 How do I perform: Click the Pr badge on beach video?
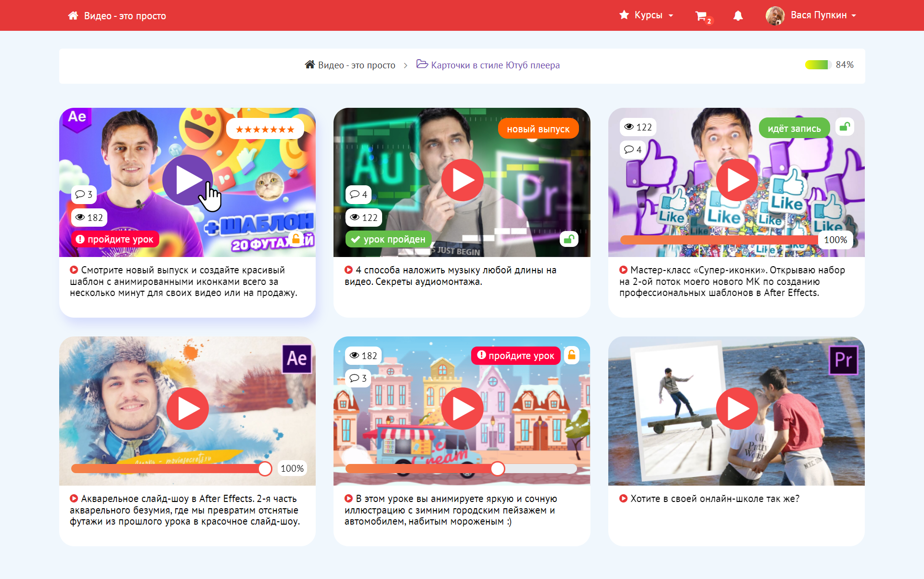(x=843, y=360)
